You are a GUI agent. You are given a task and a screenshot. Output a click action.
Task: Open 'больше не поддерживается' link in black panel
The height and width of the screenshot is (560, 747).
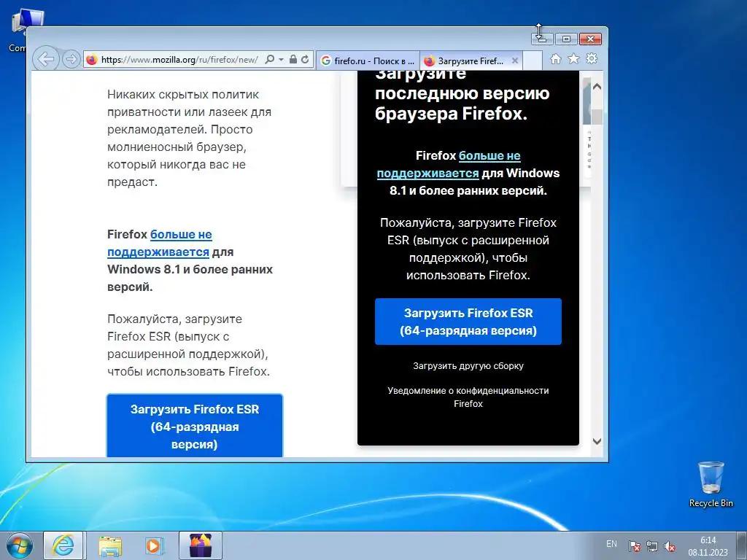coord(449,164)
